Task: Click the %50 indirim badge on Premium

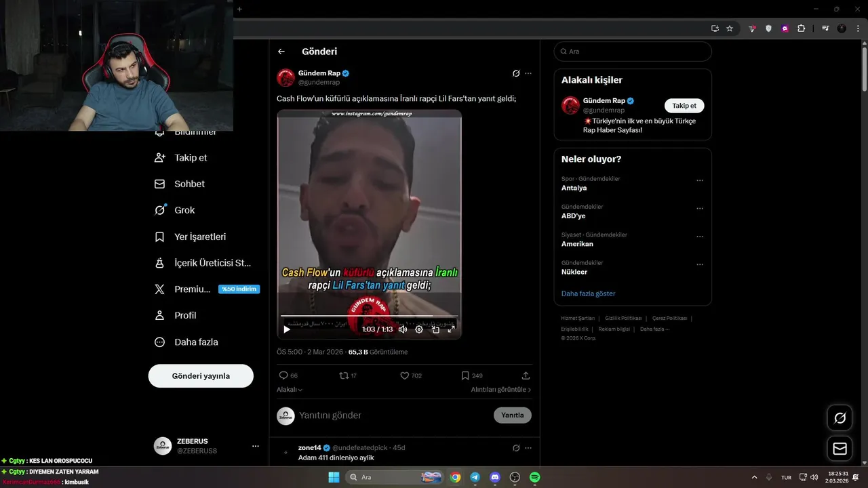Action: [x=239, y=289]
